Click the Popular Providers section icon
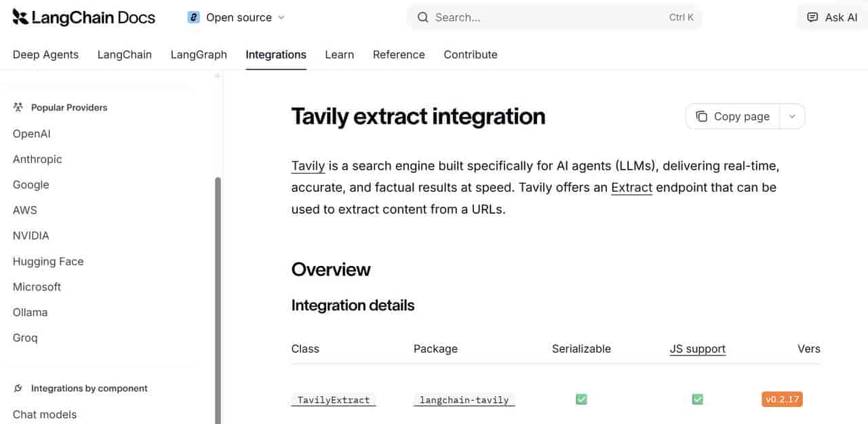 pyautogui.click(x=18, y=107)
